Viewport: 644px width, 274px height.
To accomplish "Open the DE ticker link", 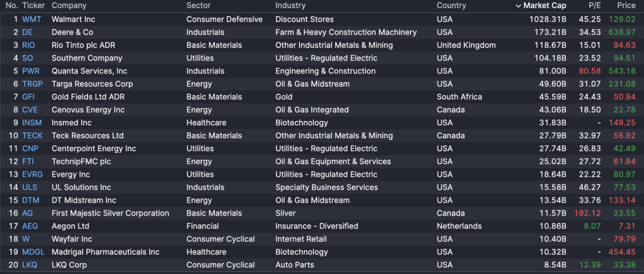I will click(x=27, y=32).
